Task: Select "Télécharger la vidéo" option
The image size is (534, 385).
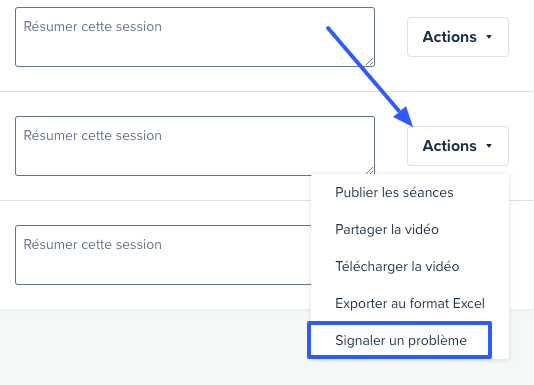Action: 397,266
